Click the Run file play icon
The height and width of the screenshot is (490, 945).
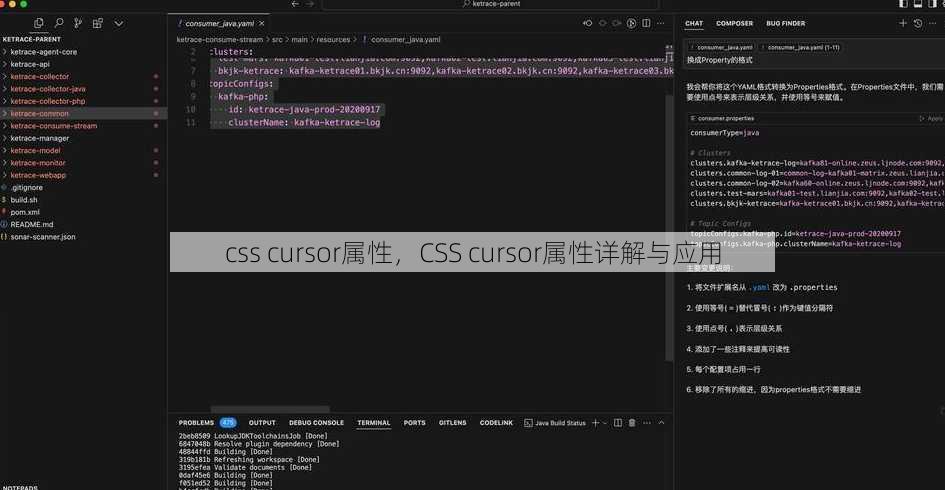[x=631, y=23]
